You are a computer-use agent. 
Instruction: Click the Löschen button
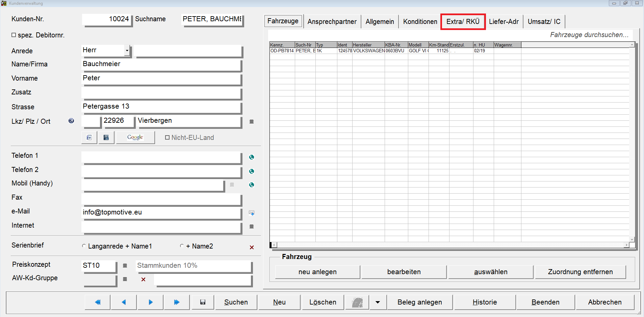pos(323,302)
